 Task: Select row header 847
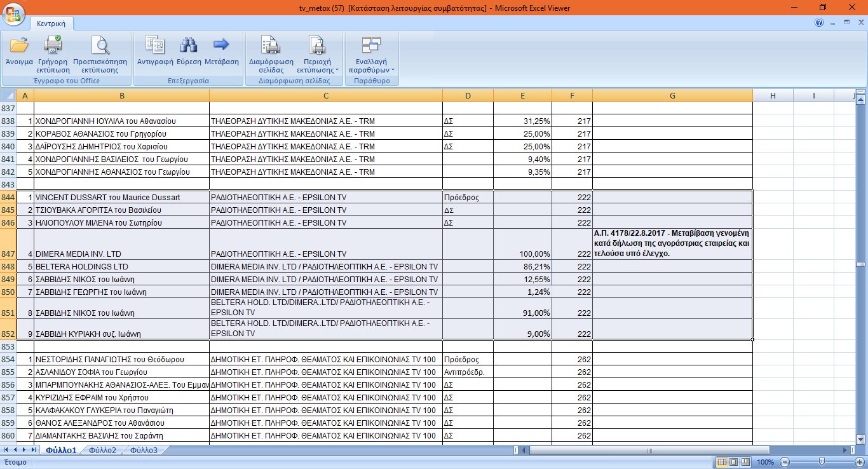pos(9,244)
